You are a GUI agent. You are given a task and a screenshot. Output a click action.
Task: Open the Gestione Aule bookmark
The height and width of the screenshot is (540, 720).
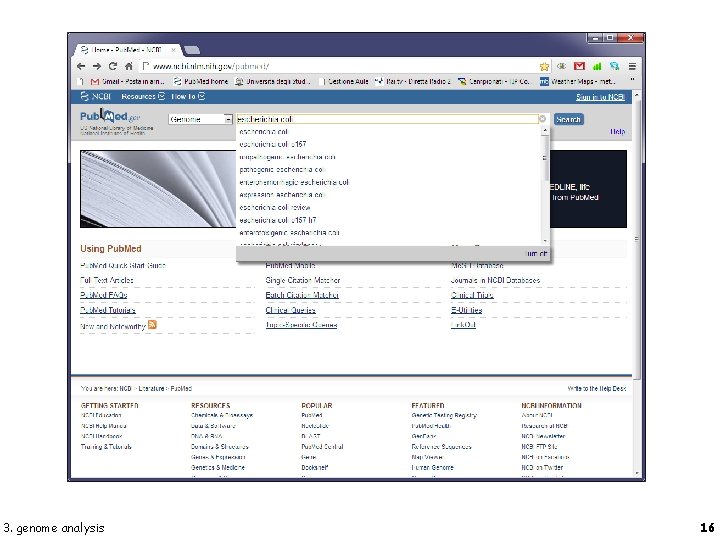(344, 81)
